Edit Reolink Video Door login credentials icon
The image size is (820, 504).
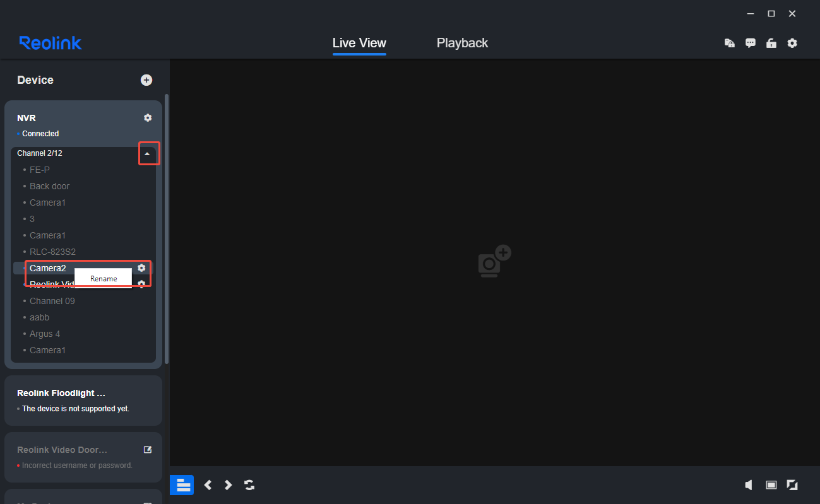pyautogui.click(x=148, y=450)
